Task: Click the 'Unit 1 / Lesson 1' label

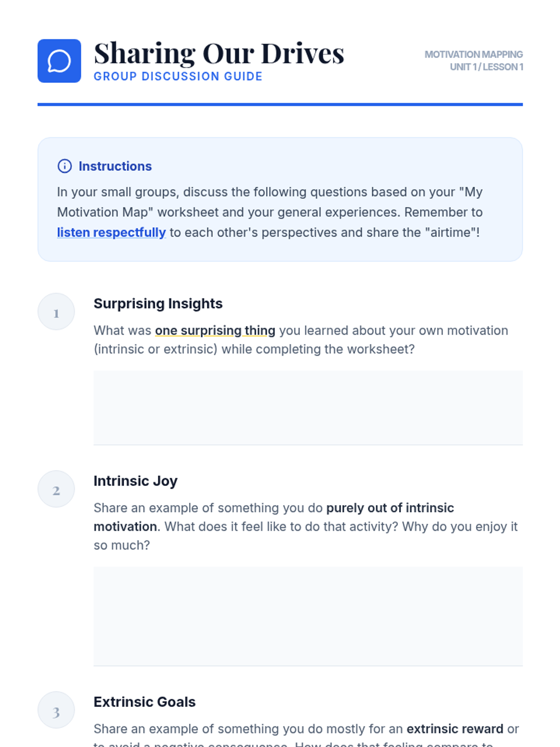Action: [x=486, y=67]
